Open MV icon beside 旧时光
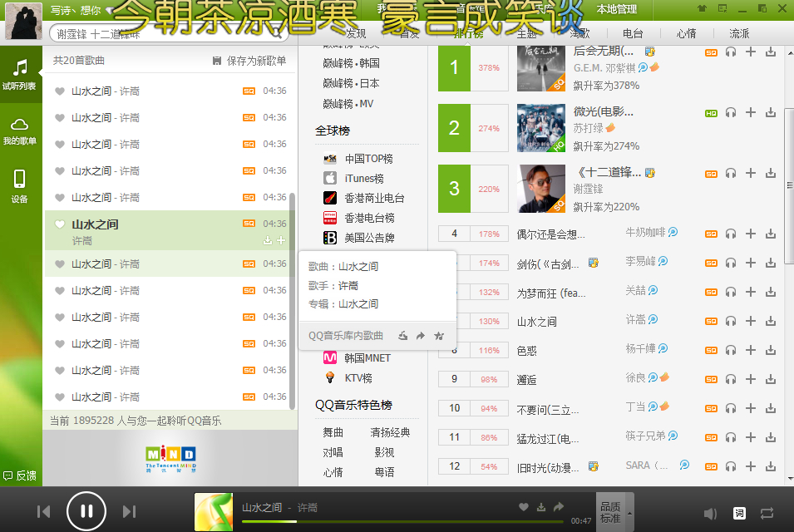The width and height of the screenshot is (794, 532). [x=593, y=466]
